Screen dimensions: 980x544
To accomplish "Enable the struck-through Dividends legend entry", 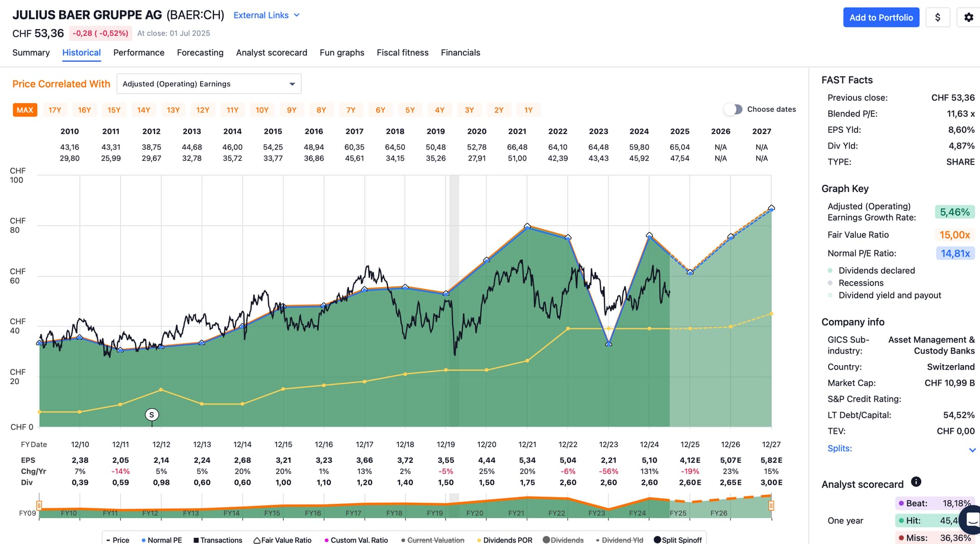I will 563,540.
